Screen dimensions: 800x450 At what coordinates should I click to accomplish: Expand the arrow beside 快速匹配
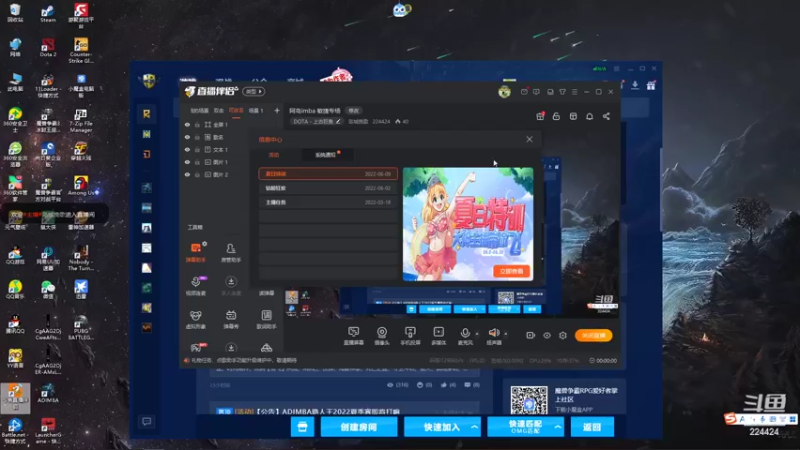point(558,427)
